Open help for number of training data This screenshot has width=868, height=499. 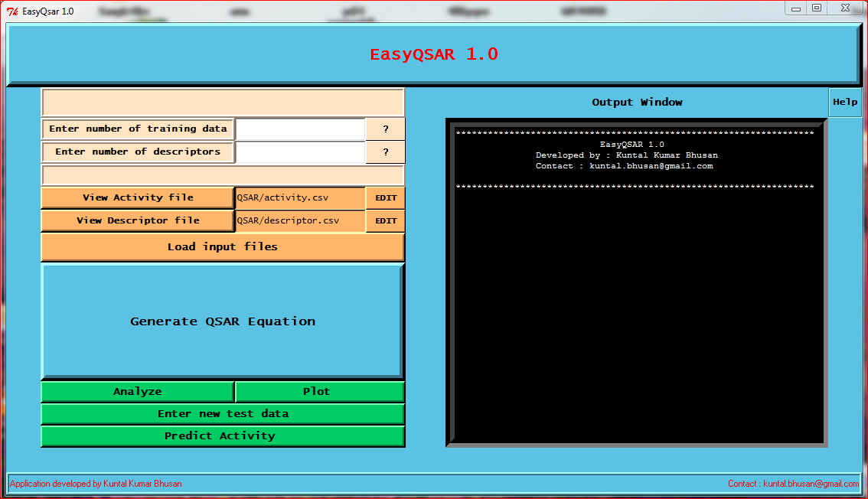[x=384, y=129]
